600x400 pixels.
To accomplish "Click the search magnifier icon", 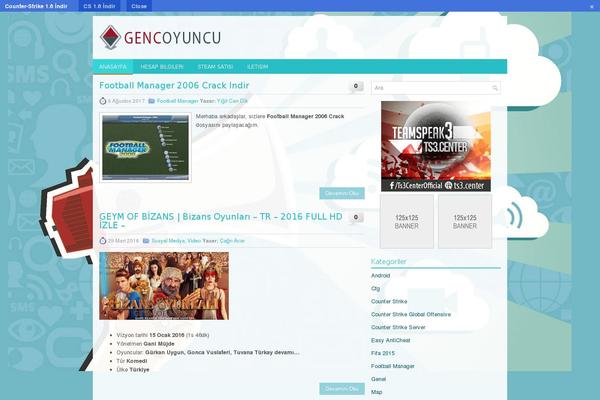I will coord(495,88).
